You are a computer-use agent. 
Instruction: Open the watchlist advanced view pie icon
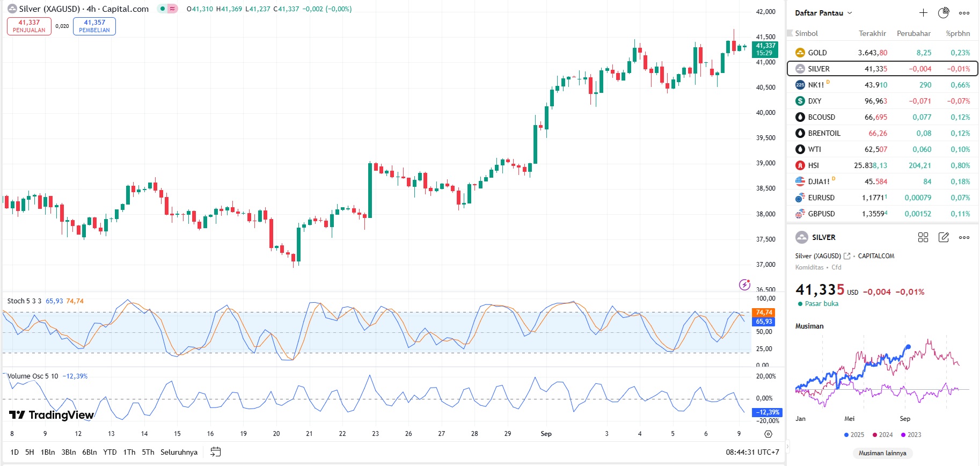[944, 13]
